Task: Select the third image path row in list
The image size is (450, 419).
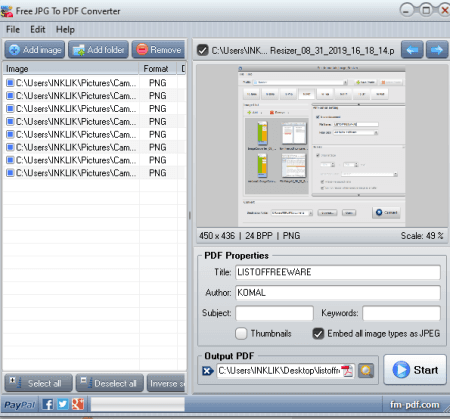Action: pyautogui.click(x=95, y=109)
